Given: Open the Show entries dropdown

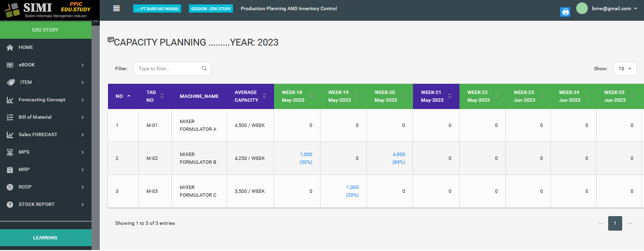Looking at the screenshot, I should pyautogui.click(x=625, y=68).
